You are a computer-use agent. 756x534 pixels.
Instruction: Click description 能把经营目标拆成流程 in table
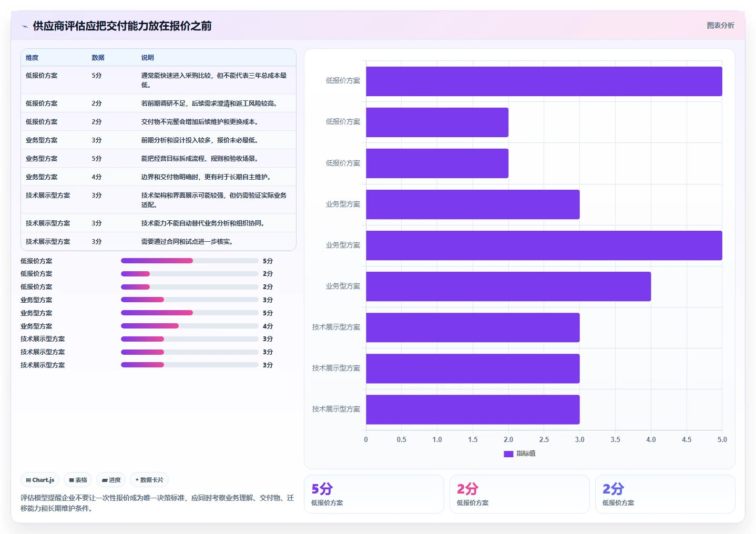(x=199, y=159)
